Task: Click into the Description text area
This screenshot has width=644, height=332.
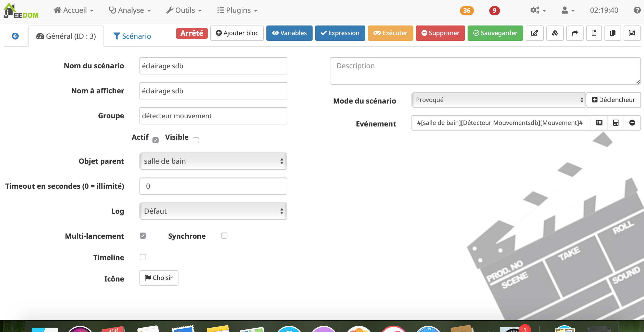Action: click(x=485, y=71)
